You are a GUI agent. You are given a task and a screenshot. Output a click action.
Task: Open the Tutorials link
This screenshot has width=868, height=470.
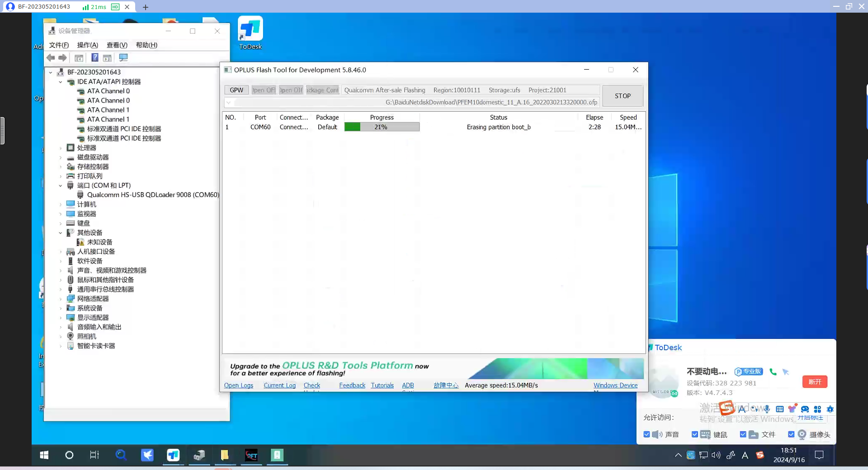pos(382,385)
